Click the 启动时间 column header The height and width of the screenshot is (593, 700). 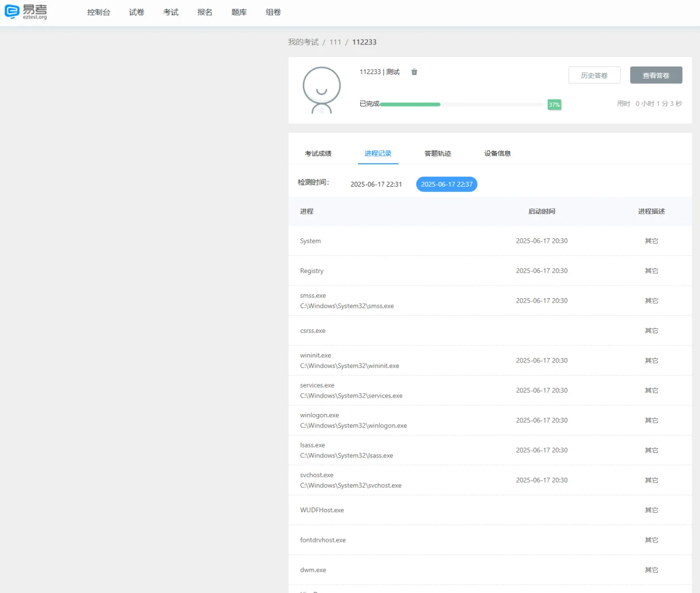tap(542, 211)
